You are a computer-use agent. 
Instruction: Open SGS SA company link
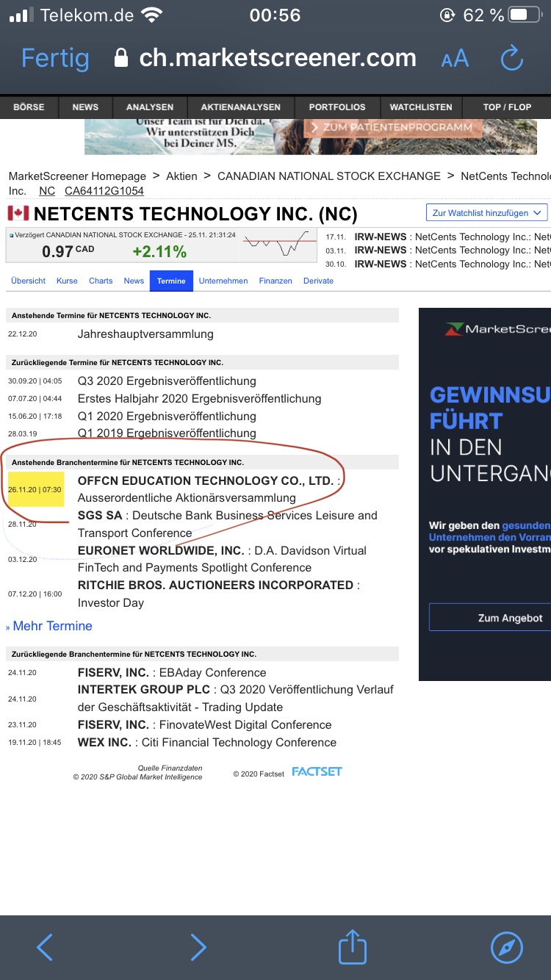(x=100, y=516)
